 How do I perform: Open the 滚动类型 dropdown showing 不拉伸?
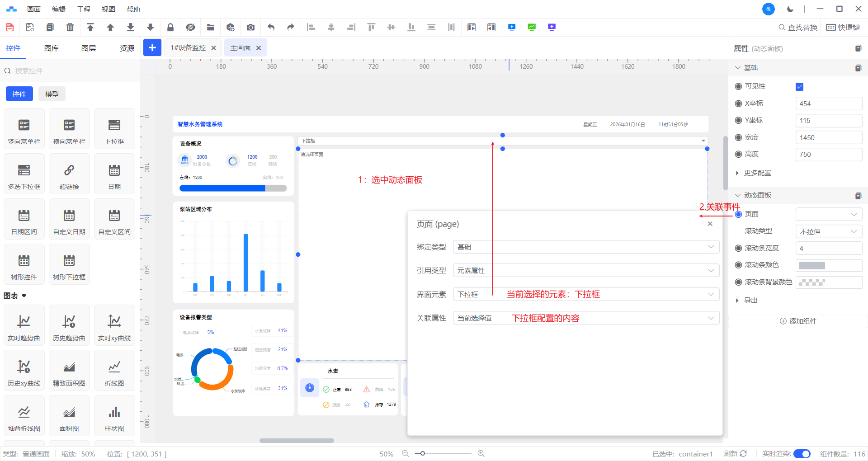828,231
